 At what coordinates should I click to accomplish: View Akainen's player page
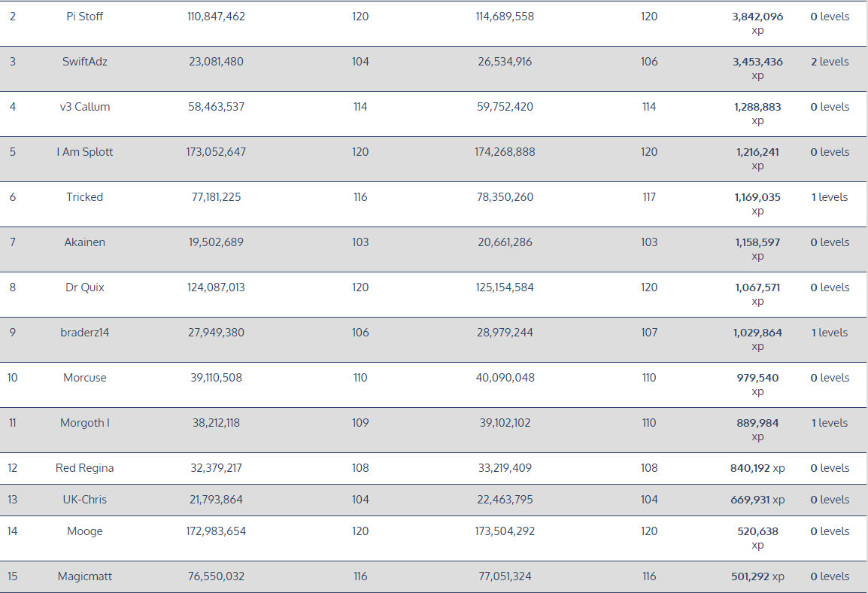[x=85, y=242]
